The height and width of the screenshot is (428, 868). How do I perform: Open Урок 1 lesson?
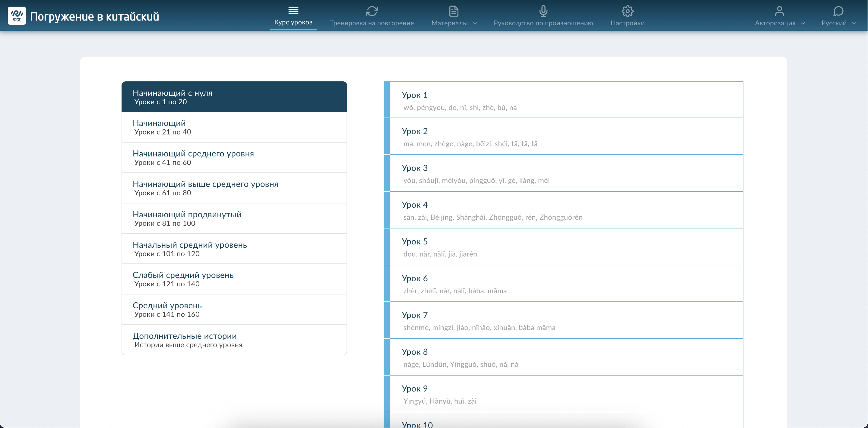coord(563,100)
